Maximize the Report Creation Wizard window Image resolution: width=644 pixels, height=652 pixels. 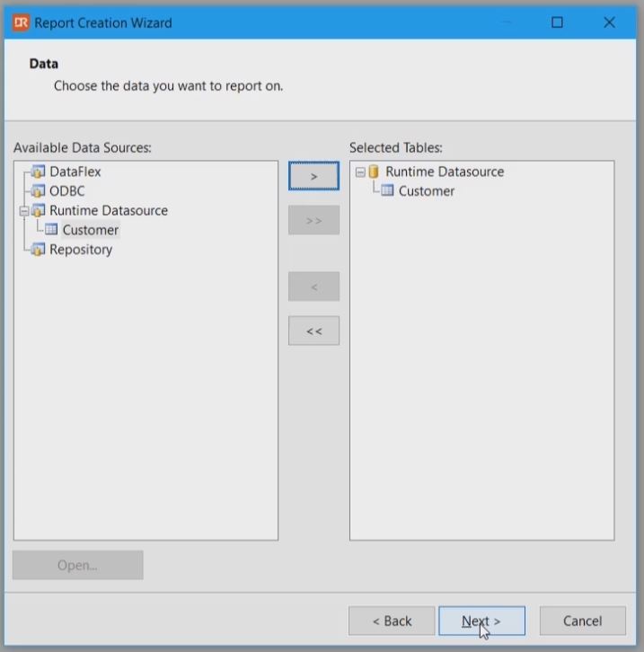(557, 22)
